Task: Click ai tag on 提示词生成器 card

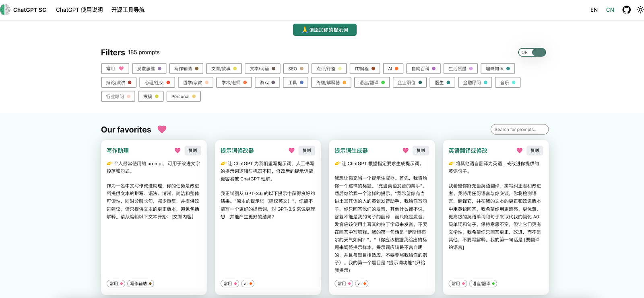Action: coord(361,284)
